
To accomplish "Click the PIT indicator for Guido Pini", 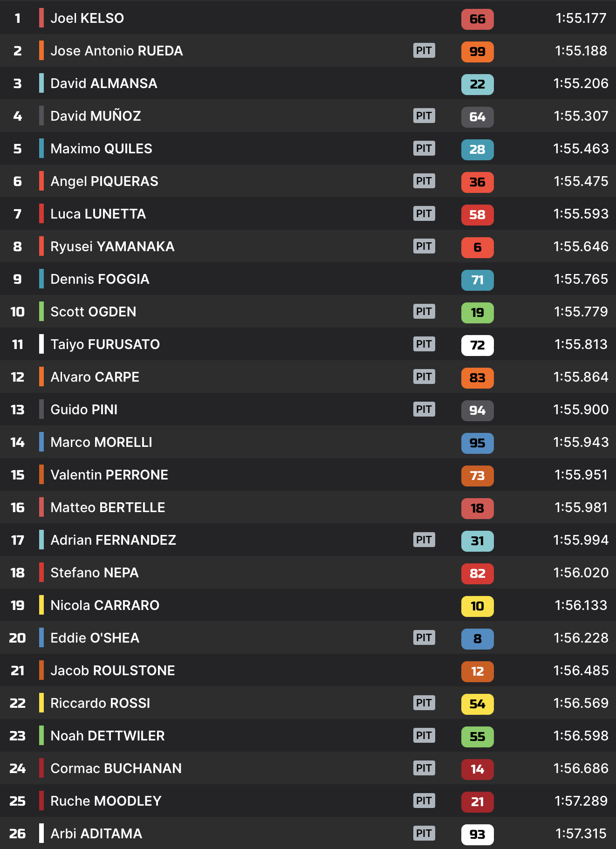I will pyautogui.click(x=424, y=409).
